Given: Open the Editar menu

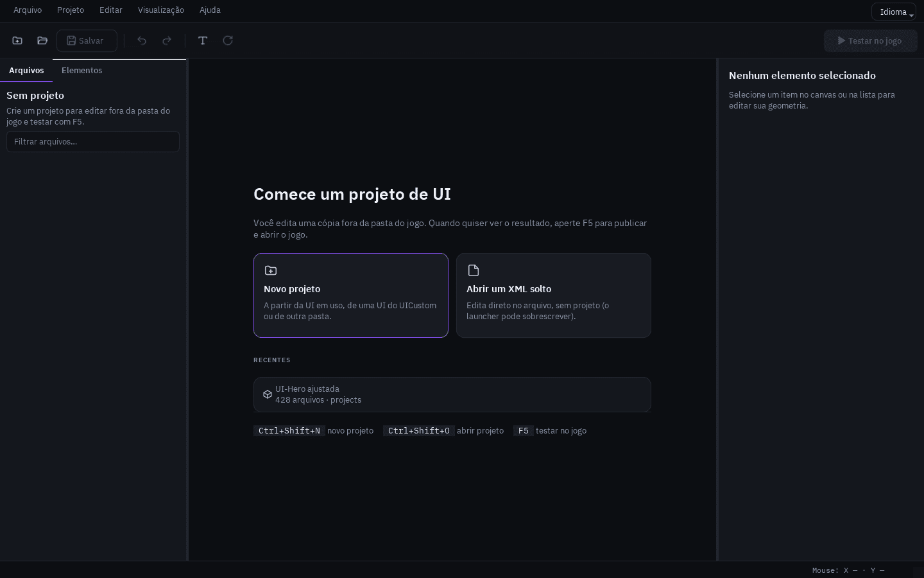Looking at the screenshot, I should point(111,10).
